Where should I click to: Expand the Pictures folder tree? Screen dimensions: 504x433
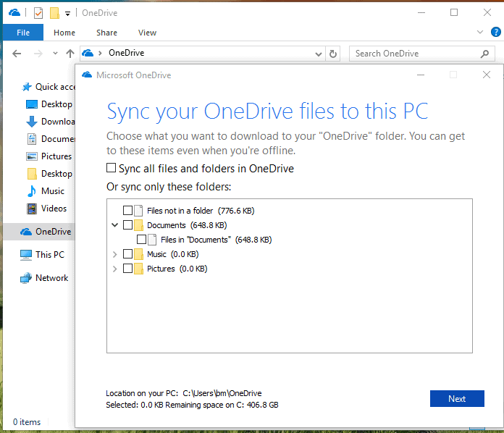(x=114, y=269)
